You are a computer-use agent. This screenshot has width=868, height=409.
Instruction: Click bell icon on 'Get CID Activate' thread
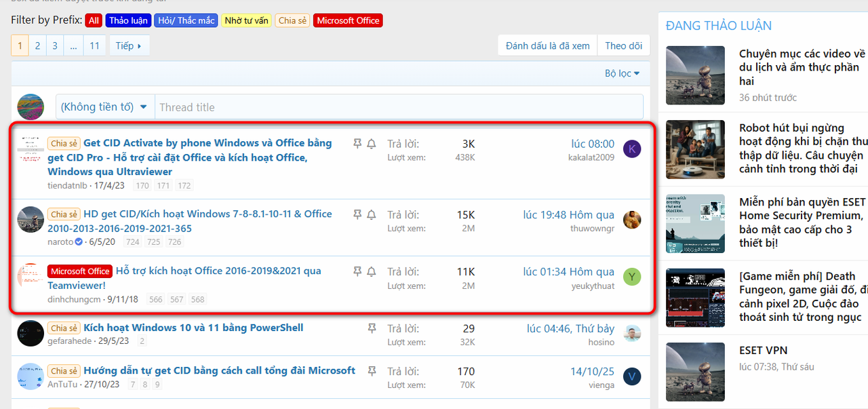pos(372,144)
